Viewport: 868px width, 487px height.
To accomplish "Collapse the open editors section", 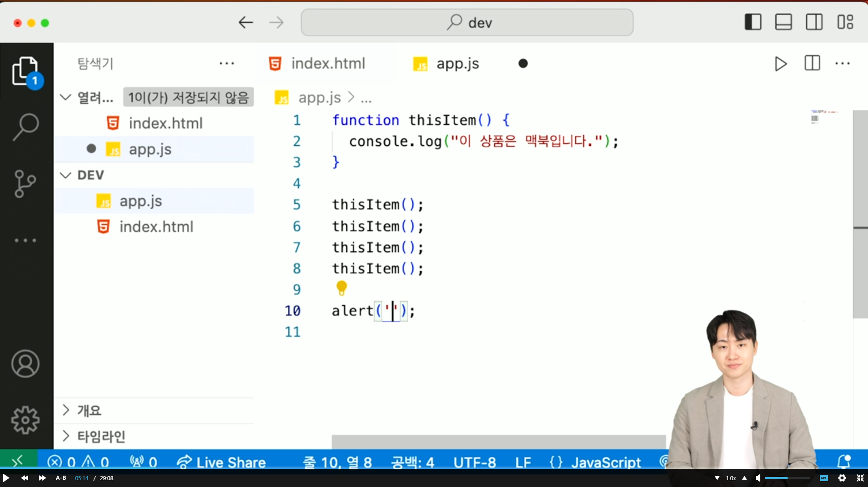I will coord(66,97).
